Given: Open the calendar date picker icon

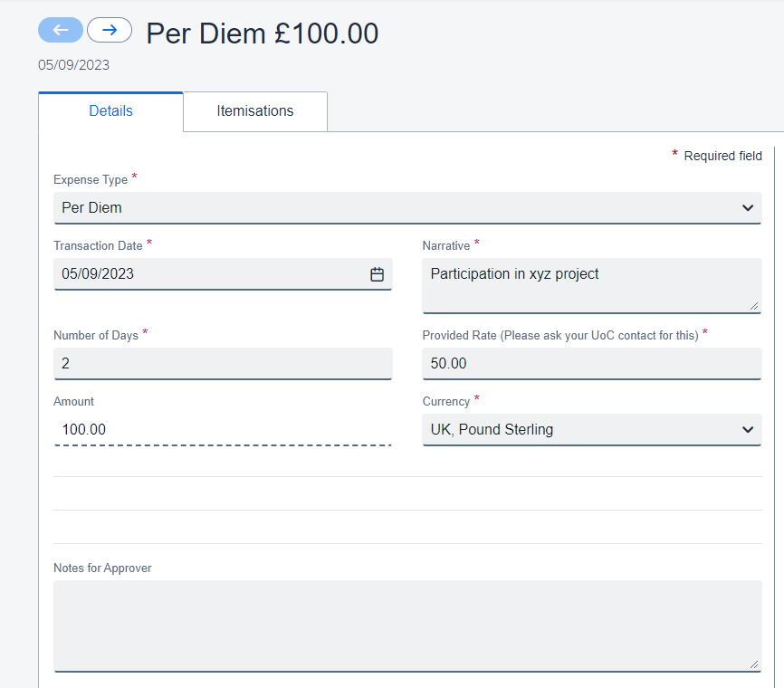Looking at the screenshot, I should click(x=378, y=274).
